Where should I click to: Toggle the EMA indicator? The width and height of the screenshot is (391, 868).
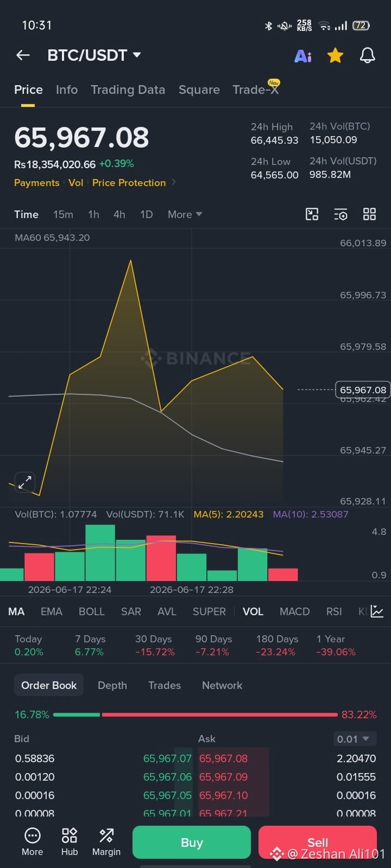(x=52, y=611)
